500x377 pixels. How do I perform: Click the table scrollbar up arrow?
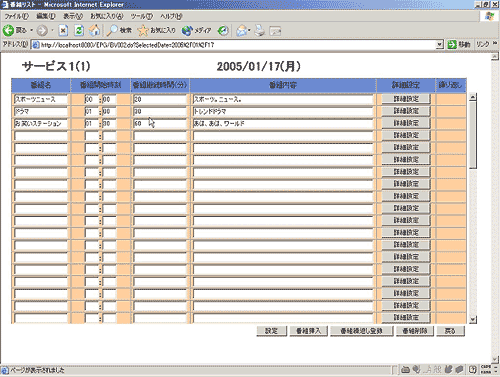pos(473,97)
